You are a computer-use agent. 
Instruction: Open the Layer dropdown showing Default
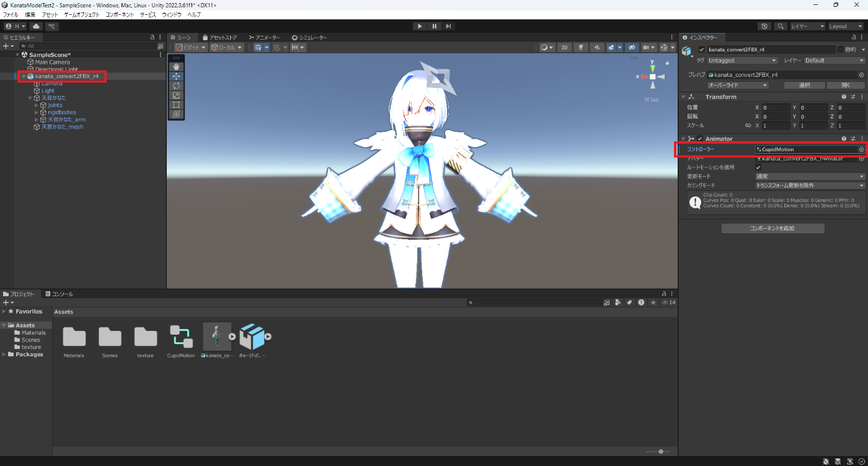tap(835, 61)
